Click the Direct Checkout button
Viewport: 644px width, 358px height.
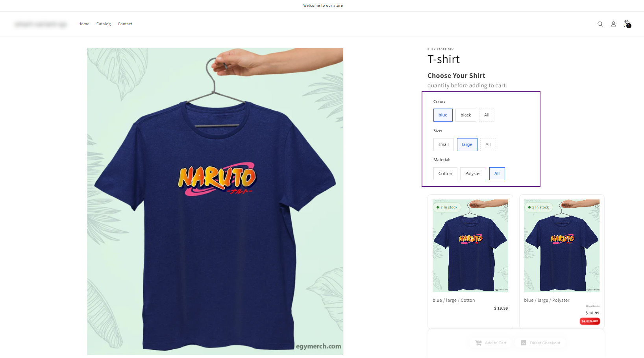pos(540,343)
